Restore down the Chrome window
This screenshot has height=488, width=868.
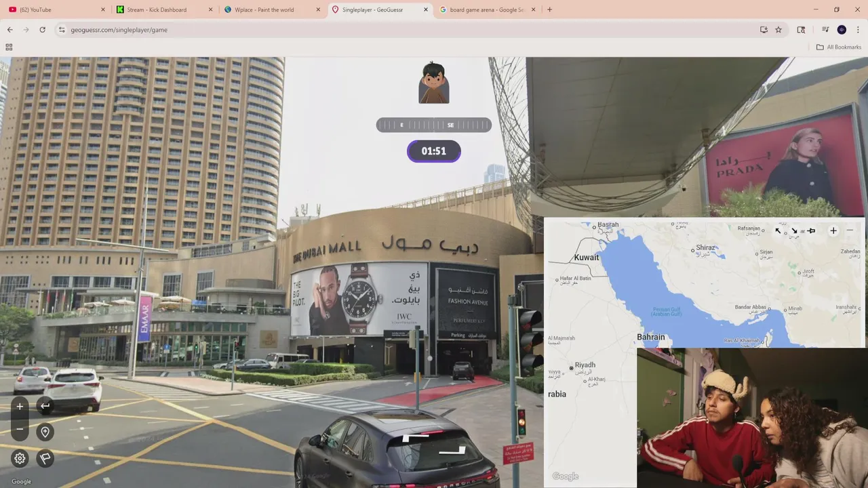tap(837, 9)
